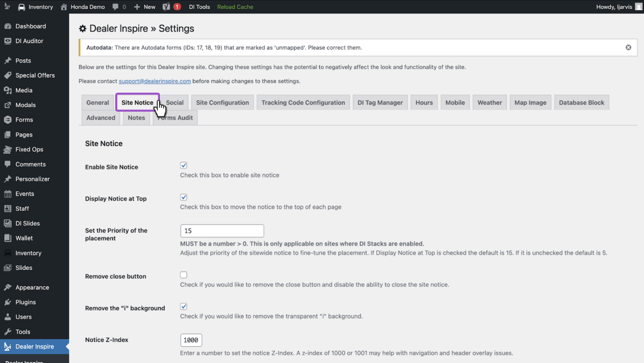Screen dimensions: 644x363
Task: Click the priority placement input field
Action: (222, 231)
